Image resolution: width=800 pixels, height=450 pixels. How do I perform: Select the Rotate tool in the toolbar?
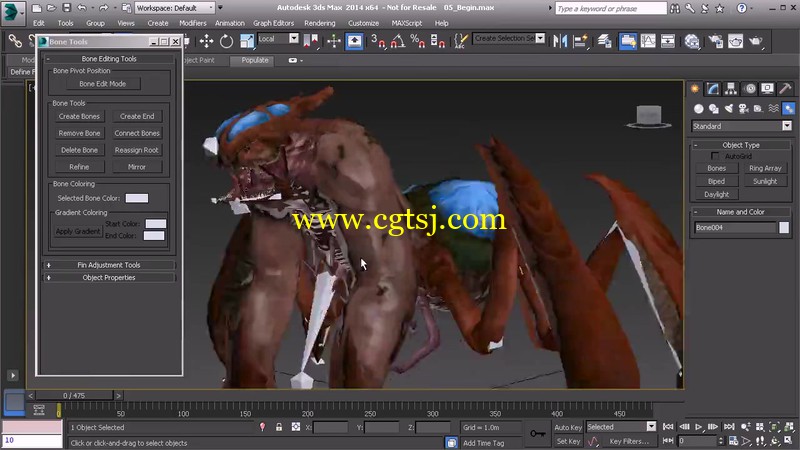pyautogui.click(x=226, y=41)
